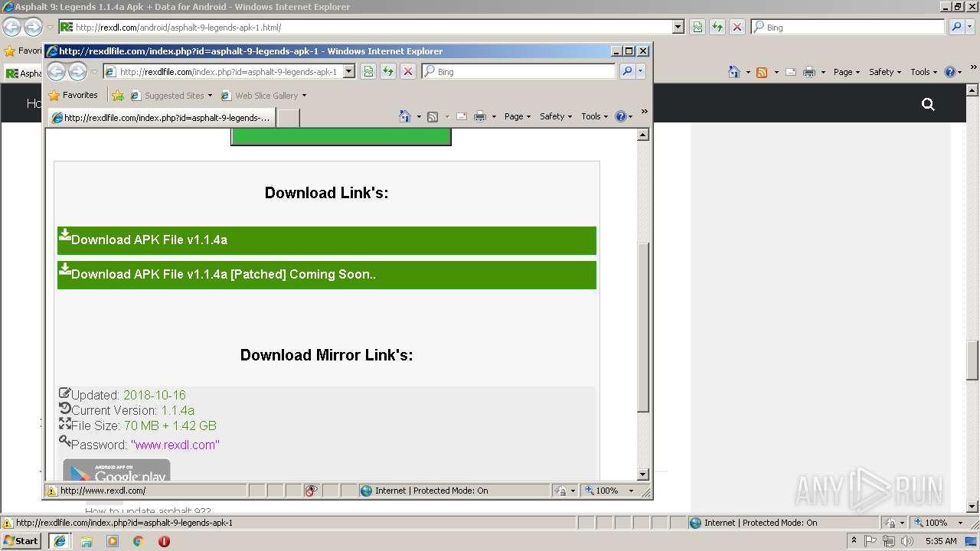Click Suggested Sites favorites link
This screenshot has height=551, width=980.
167,96
